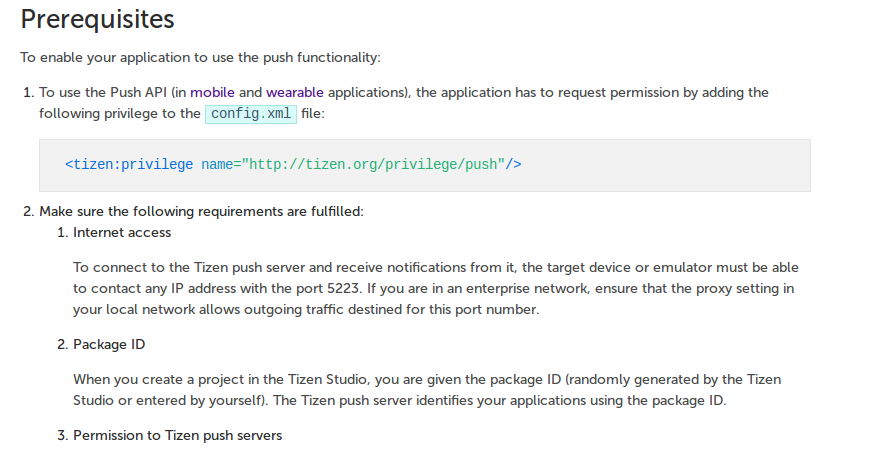
Task: Click the "Package ID" list item title
Action: [109, 344]
